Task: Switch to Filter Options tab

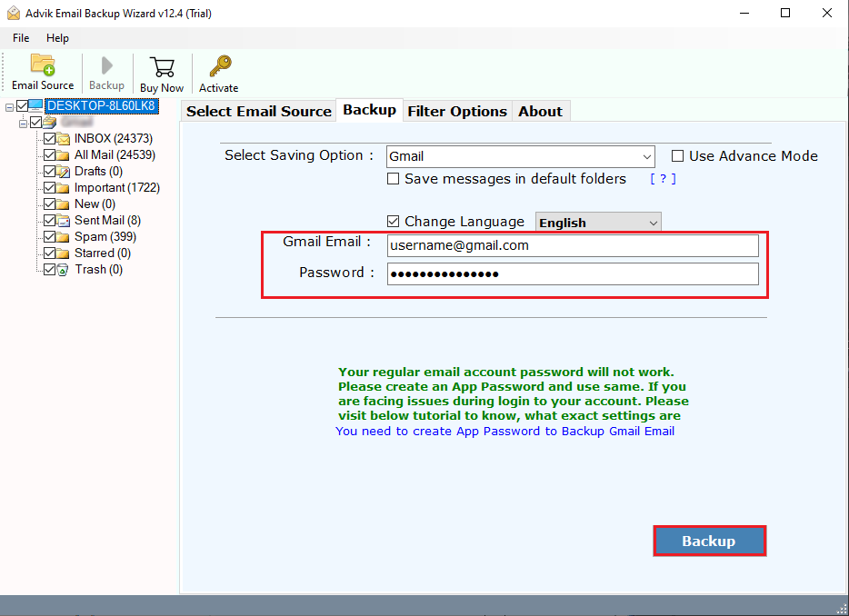Action: pos(457,111)
